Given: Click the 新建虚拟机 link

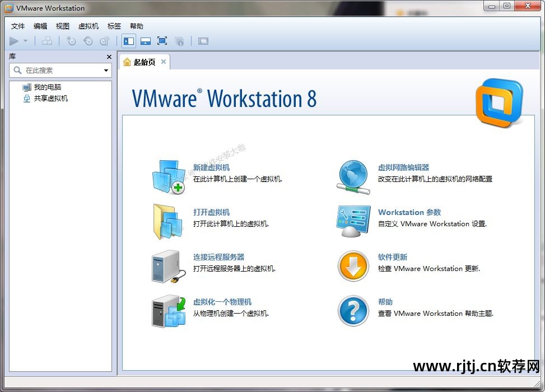Looking at the screenshot, I should point(211,167).
